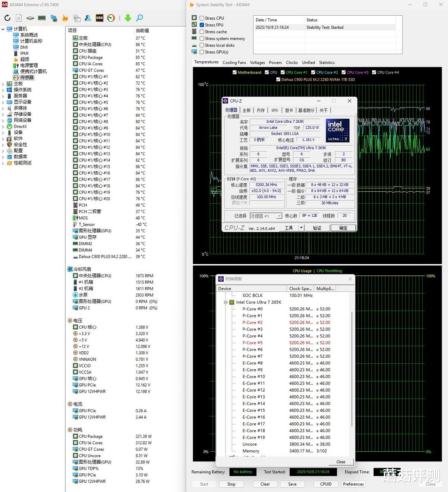Click 验证 button in CPU-Z
This screenshot has width=448, height=492.
click(x=317, y=228)
